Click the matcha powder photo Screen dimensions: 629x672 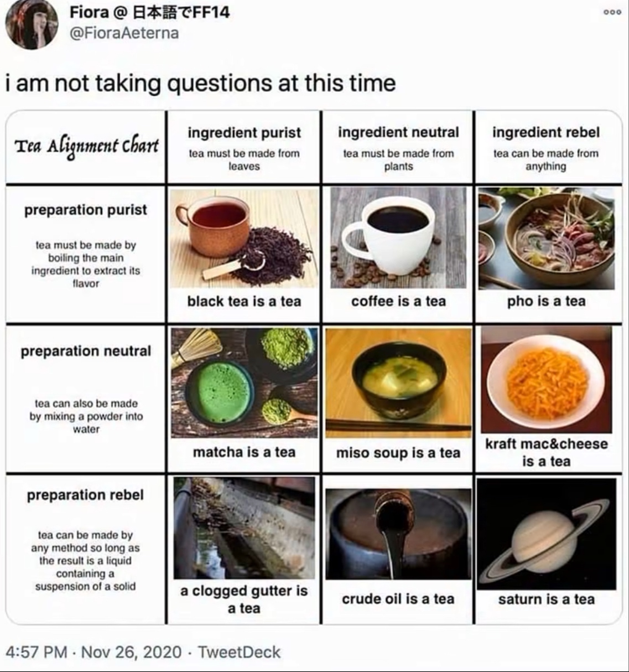tap(244, 382)
